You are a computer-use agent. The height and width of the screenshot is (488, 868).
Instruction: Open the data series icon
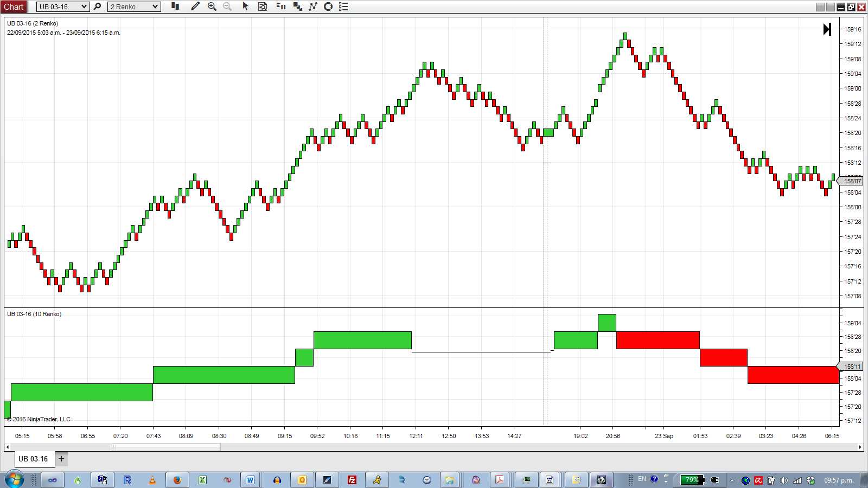pos(298,7)
